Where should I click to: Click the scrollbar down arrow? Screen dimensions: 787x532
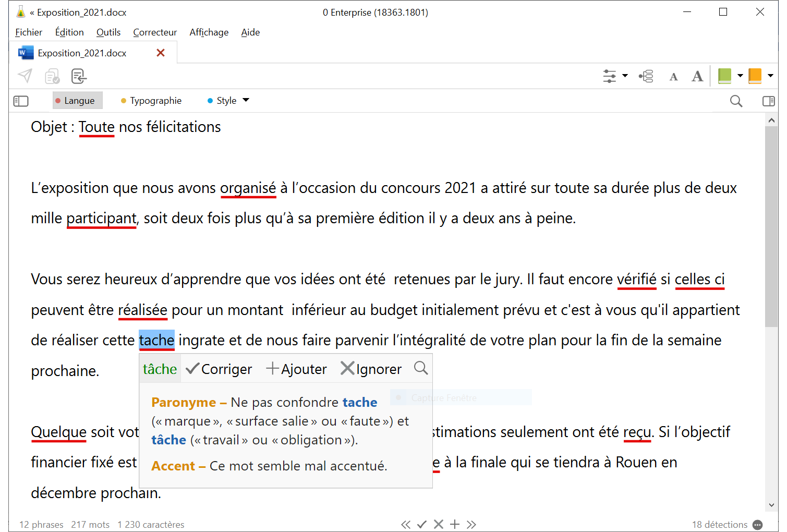tap(771, 505)
